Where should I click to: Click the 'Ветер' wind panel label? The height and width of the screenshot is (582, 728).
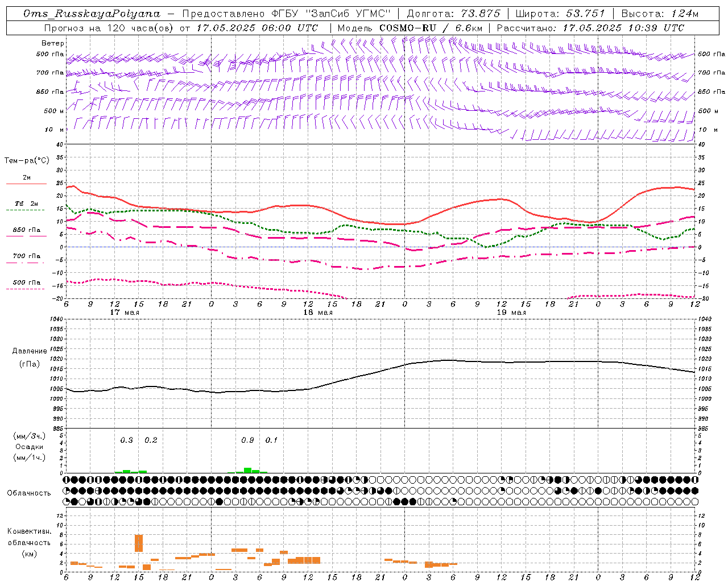coord(53,43)
